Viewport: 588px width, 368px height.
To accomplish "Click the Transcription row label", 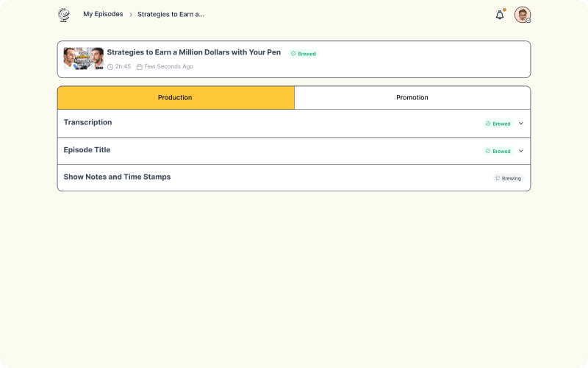I will 87,122.
